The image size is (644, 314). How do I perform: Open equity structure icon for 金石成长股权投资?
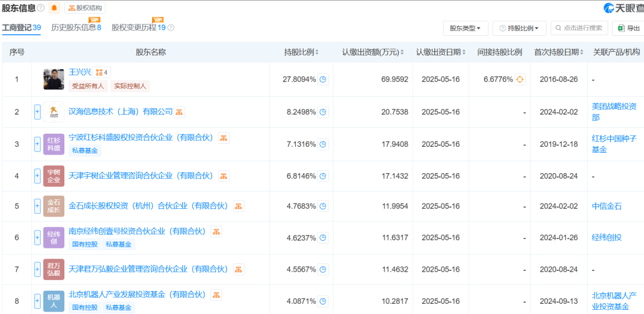[239, 206]
